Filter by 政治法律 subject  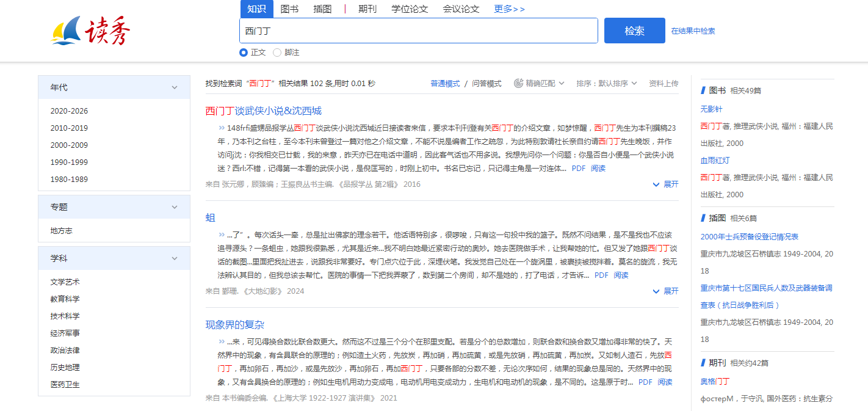[x=65, y=351]
